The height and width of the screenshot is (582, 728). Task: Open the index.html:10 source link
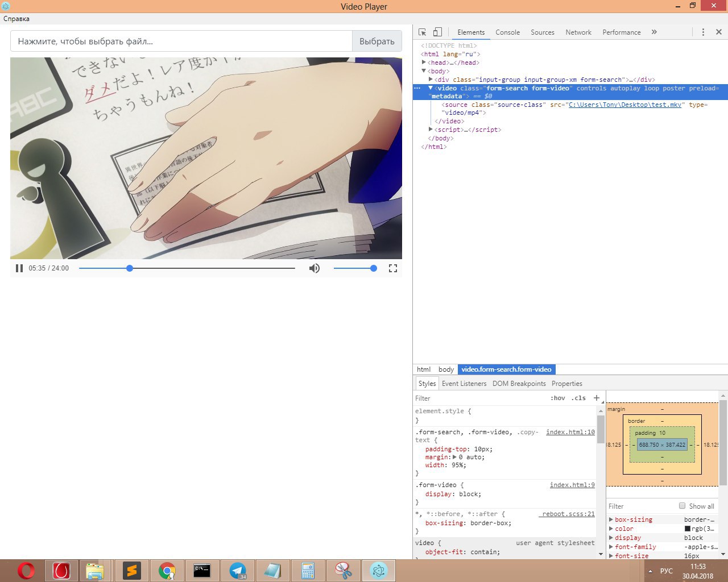pyautogui.click(x=570, y=432)
